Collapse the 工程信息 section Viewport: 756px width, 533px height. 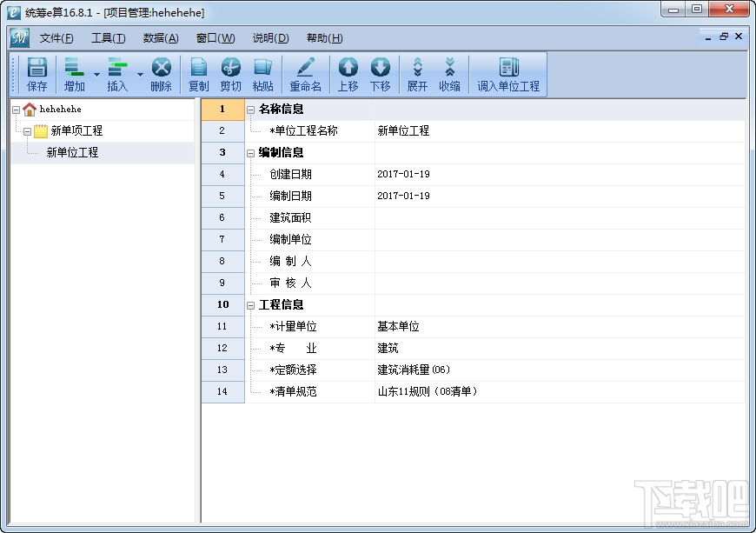point(251,305)
